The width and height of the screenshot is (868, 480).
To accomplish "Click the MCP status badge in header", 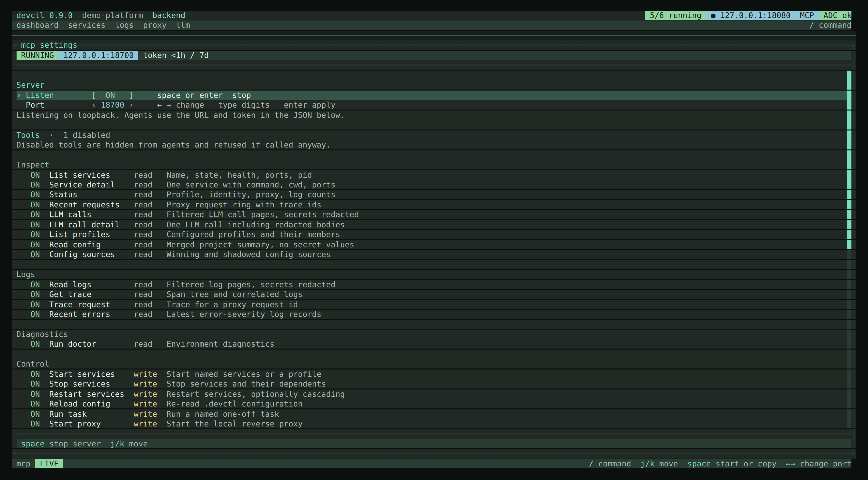I will click(807, 16).
